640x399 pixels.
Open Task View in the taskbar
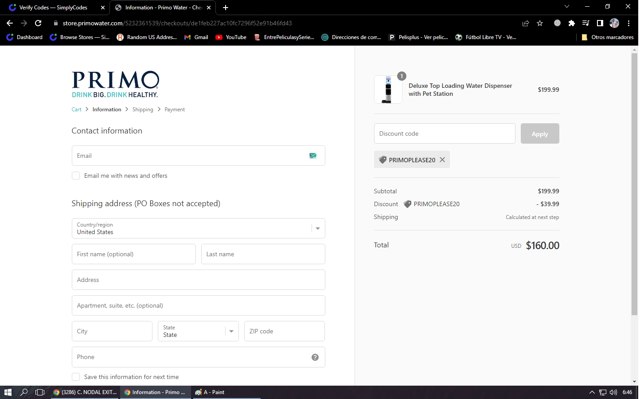click(40, 392)
